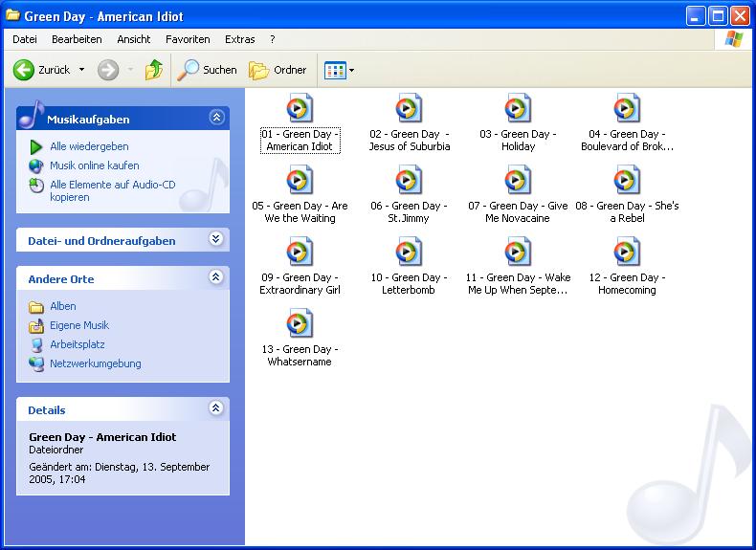Viewport: 756px width, 550px height.
Task: Click the Alle wiedergeben link
Action: pyautogui.click(x=89, y=146)
